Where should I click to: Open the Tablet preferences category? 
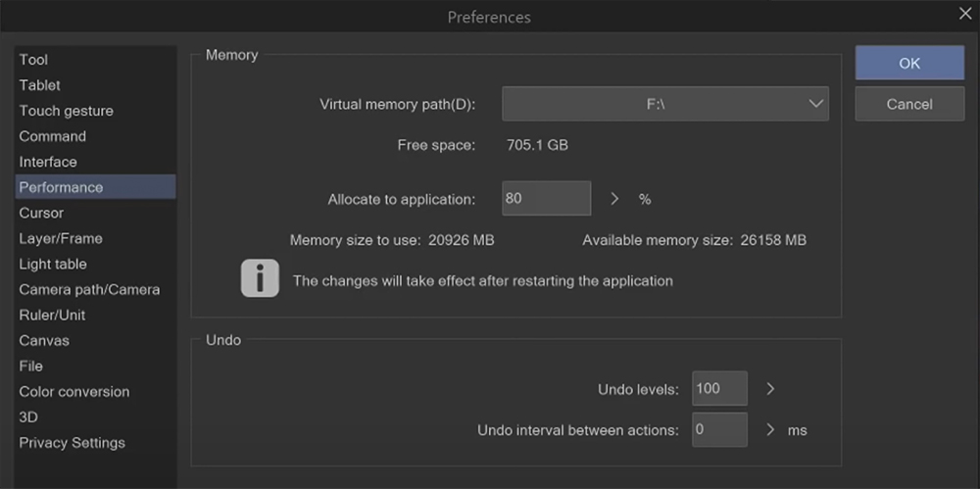39,85
